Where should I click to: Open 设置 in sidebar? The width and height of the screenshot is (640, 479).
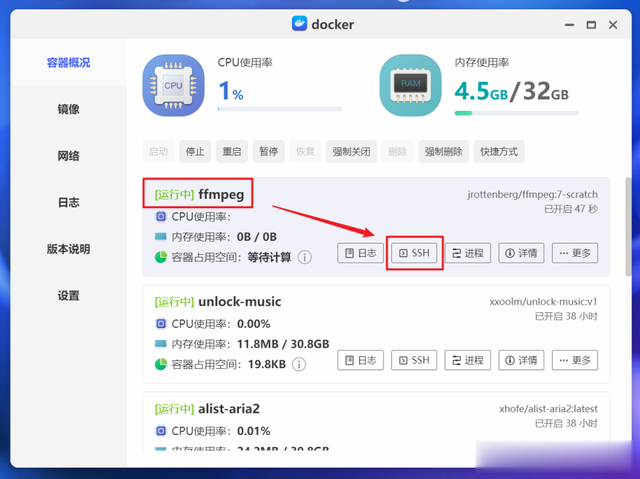(69, 295)
